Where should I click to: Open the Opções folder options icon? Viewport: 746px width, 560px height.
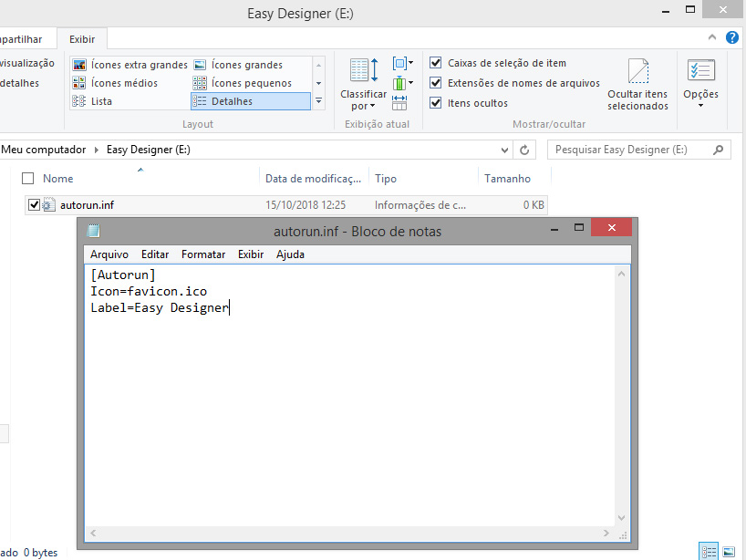700,71
